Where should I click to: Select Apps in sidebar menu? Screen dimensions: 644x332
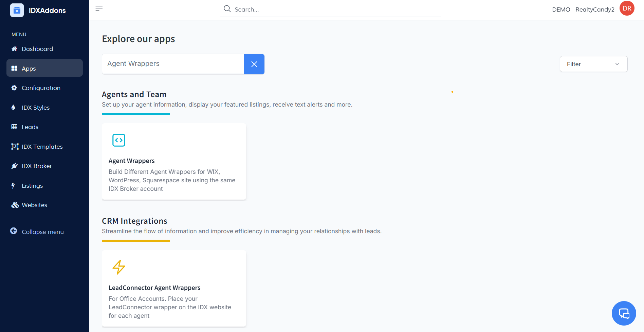(44, 68)
